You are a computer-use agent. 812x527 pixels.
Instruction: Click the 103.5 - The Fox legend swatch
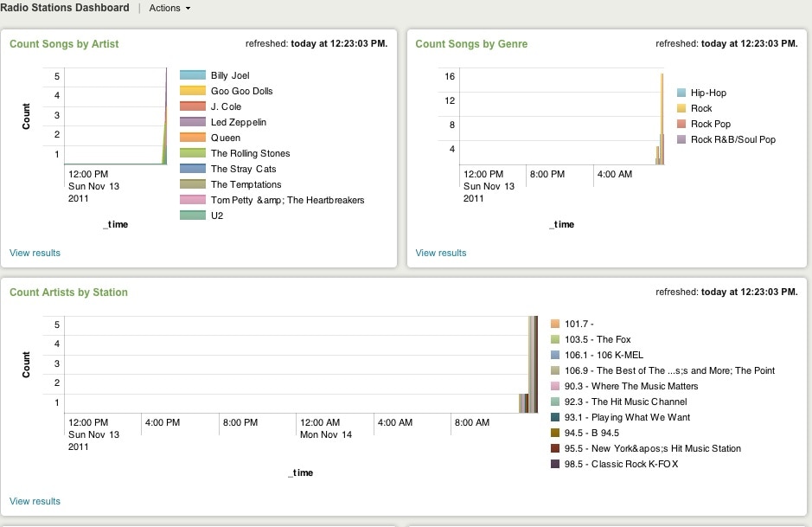pos(556,339)
